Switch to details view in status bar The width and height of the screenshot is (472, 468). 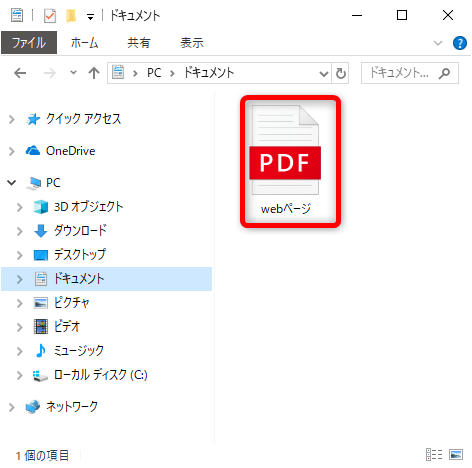434,454
